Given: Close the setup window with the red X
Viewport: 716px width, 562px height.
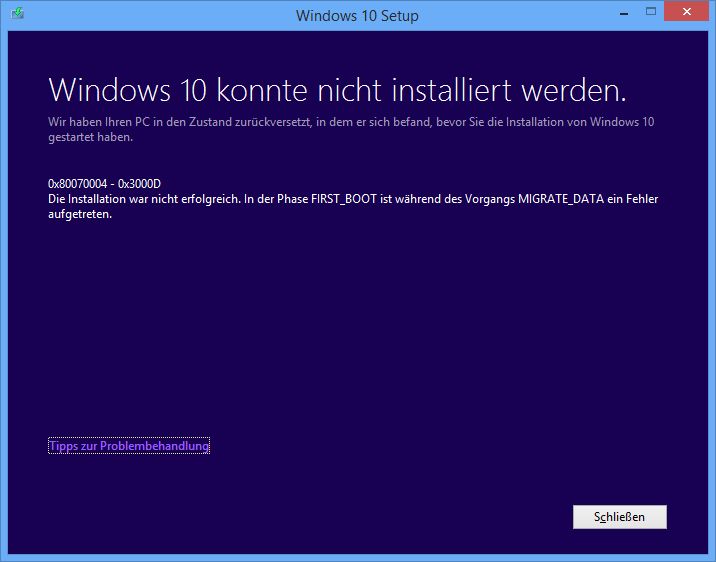Looking at the screenshot, I should (686, 12).
